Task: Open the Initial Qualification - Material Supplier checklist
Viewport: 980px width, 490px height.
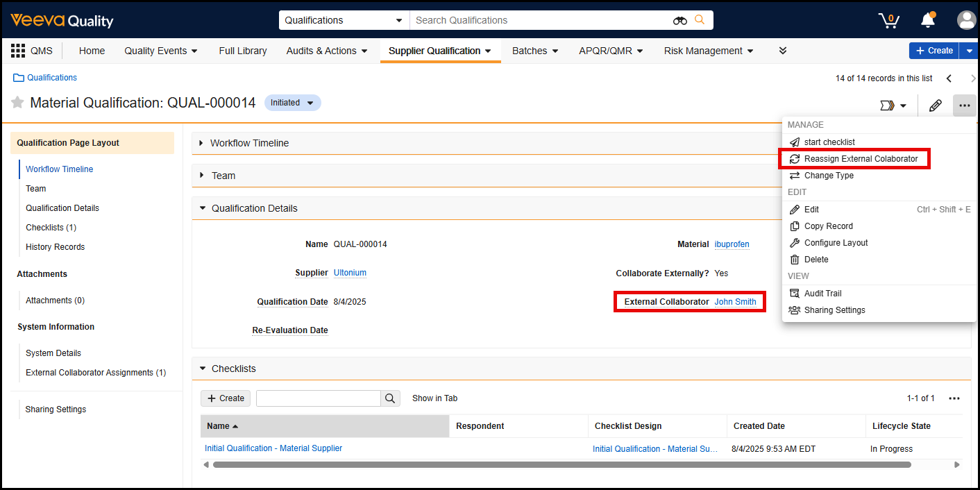Action: pyautogui.click(x=273, y=448)
